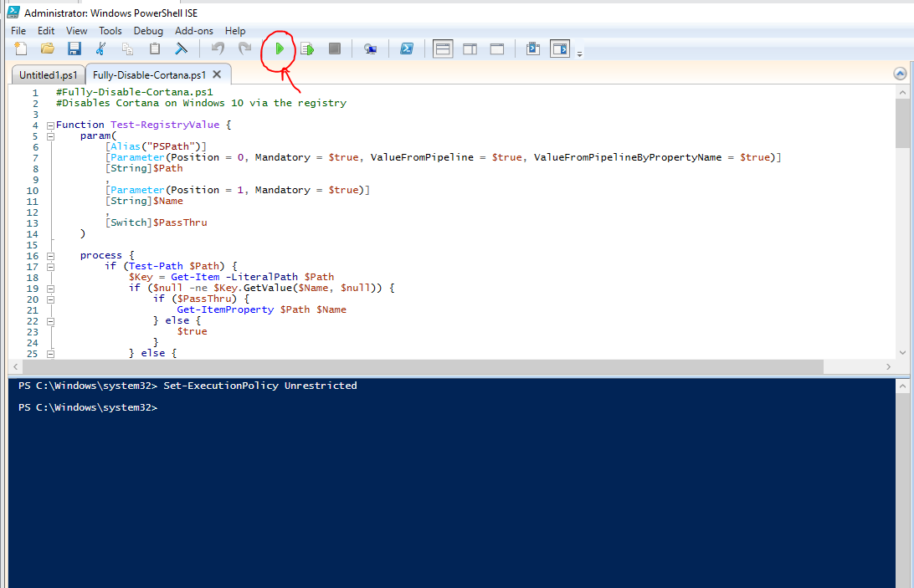This screenshot has width=914, height=588.
Task: Click the #Fully-Disable-Cortana.ps1 comment line
Action: [135, 92]
